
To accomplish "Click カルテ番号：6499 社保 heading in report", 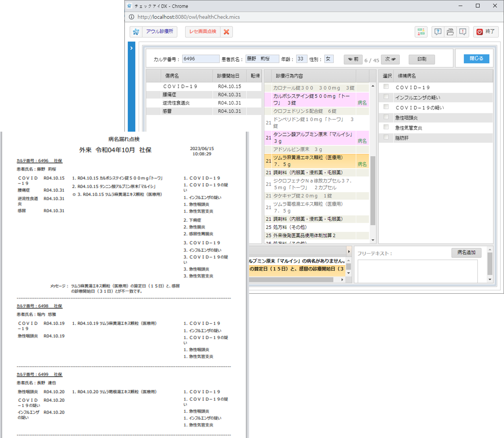I will click(39, 374).
